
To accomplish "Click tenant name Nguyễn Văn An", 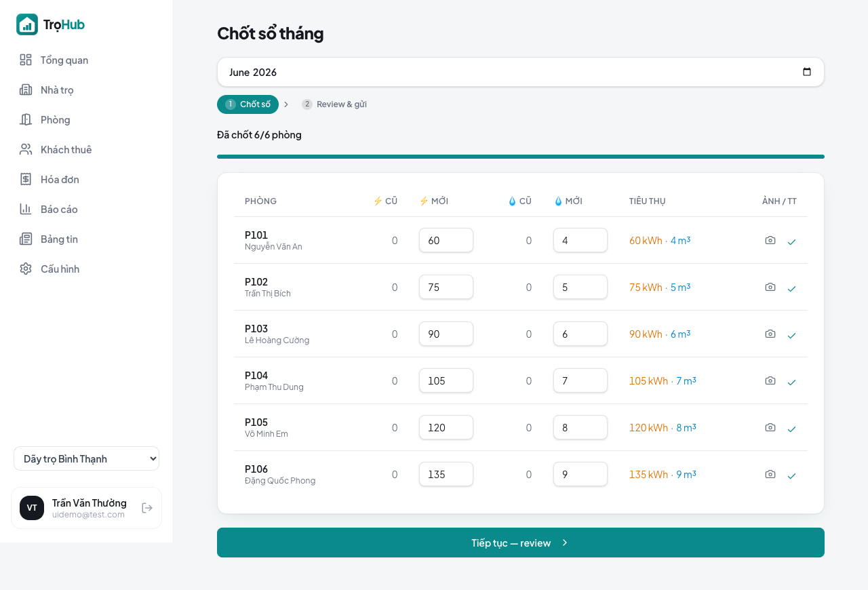I will tap(273, 247).
